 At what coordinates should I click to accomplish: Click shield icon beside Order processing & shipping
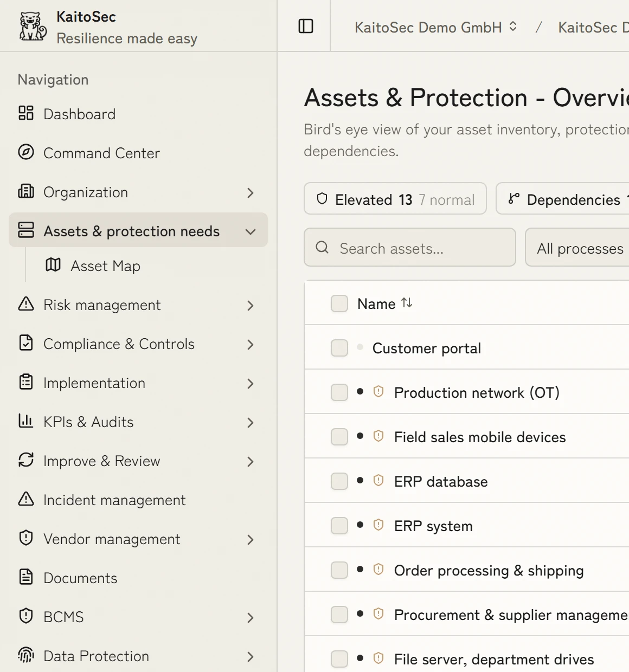point(378,569)
